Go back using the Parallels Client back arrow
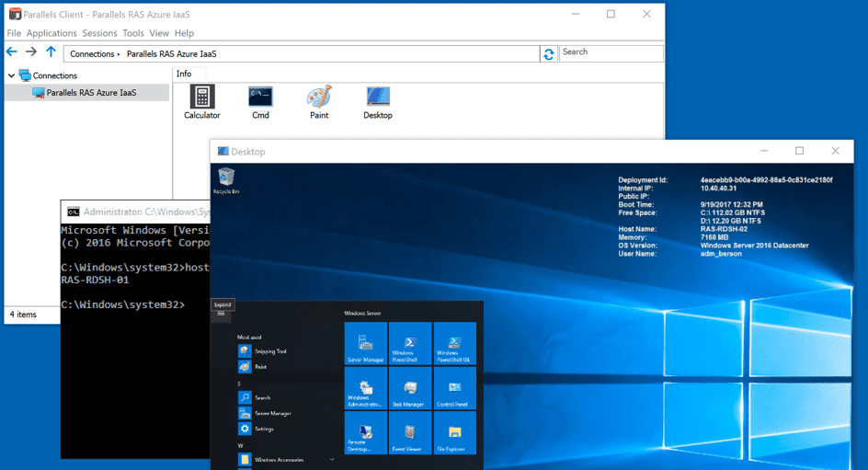The width and height of the screenshot is (868, 470). tap(12, 52)
